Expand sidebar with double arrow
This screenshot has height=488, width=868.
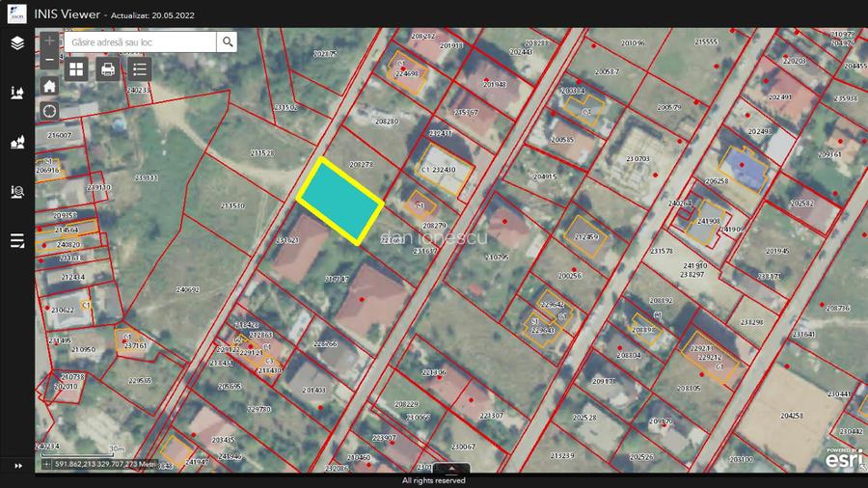(17, 465)
